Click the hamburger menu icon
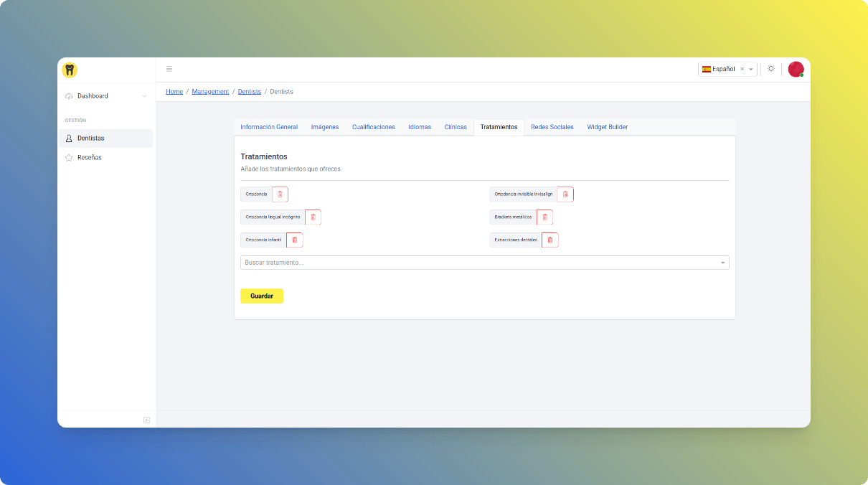 [x=169, y=69]
